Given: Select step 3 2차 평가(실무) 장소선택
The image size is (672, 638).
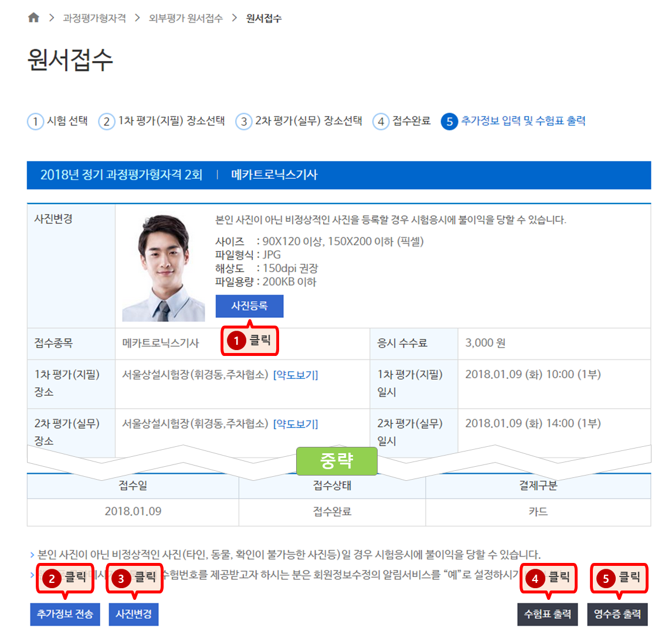Looking at the screenshot, I should [298, 121].
